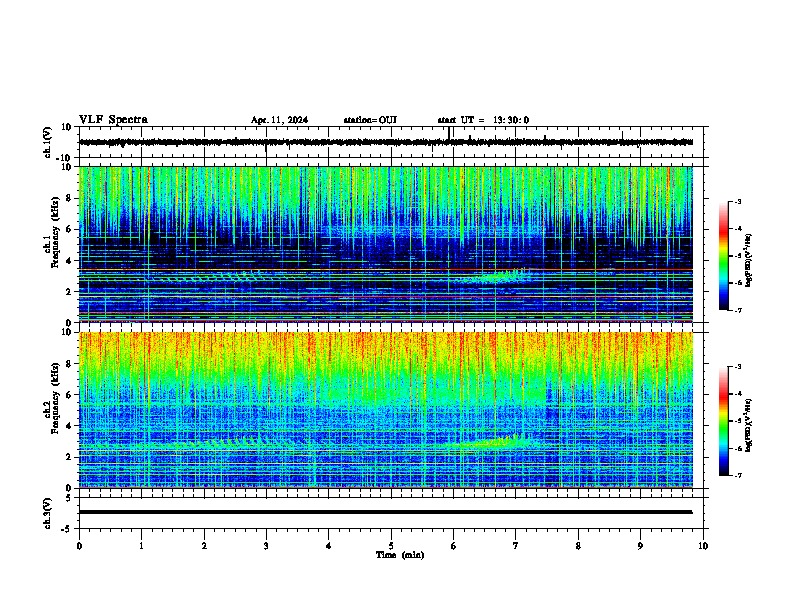Viewport: 792px width, 612px height.
Task: Click the "5" tick on ch.3(V) axis
Action: click(69, 498)
